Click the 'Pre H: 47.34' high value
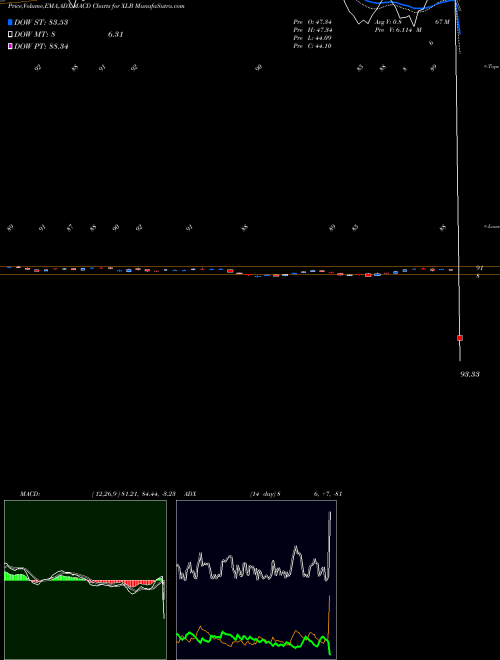This screenshot has width=500, height=660. (x=313, y=30)
